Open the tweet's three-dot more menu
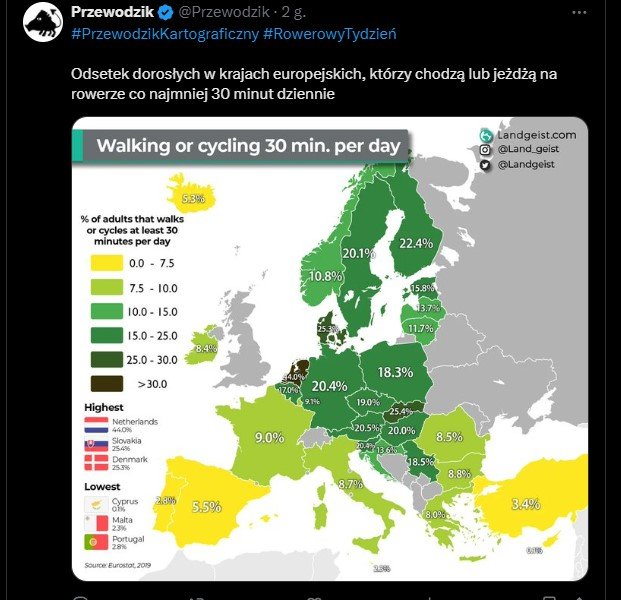Image resolution: width=621 pixels, height=600 pixels. [x=579, y=12]
